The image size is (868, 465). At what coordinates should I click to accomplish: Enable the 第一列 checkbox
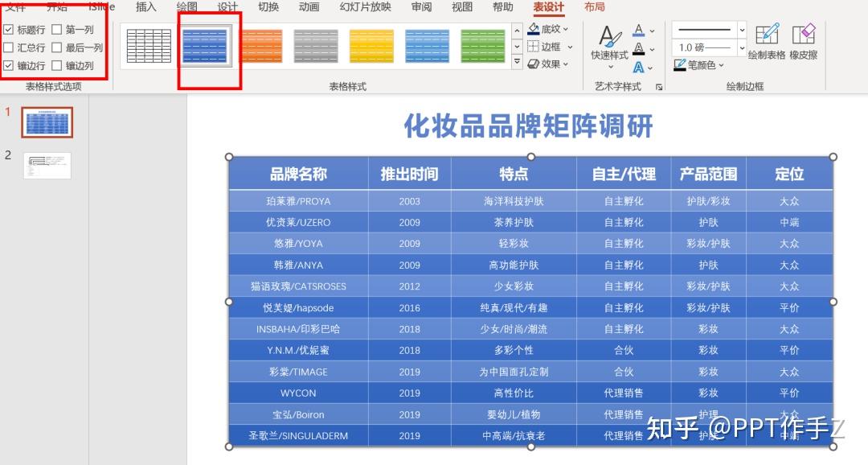coord(56,30)
